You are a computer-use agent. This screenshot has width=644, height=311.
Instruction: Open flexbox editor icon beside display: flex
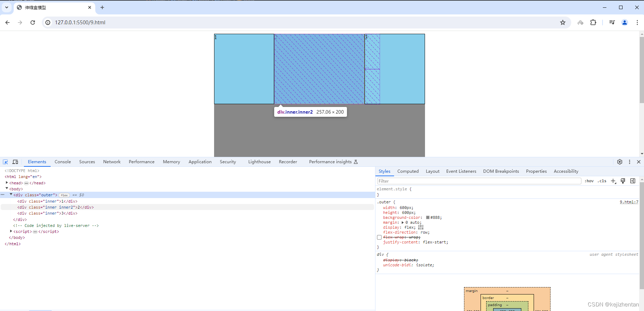click(421, 227)
